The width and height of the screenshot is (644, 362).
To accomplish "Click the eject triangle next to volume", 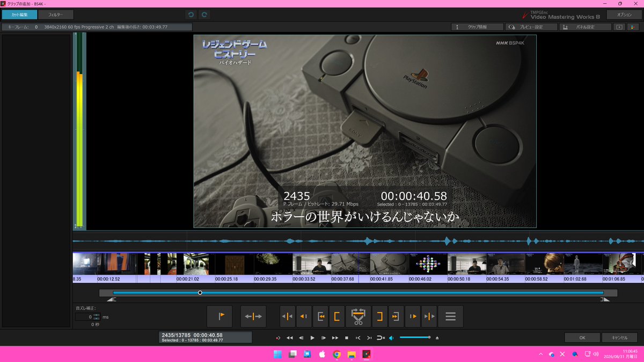I will pos(437,338).
